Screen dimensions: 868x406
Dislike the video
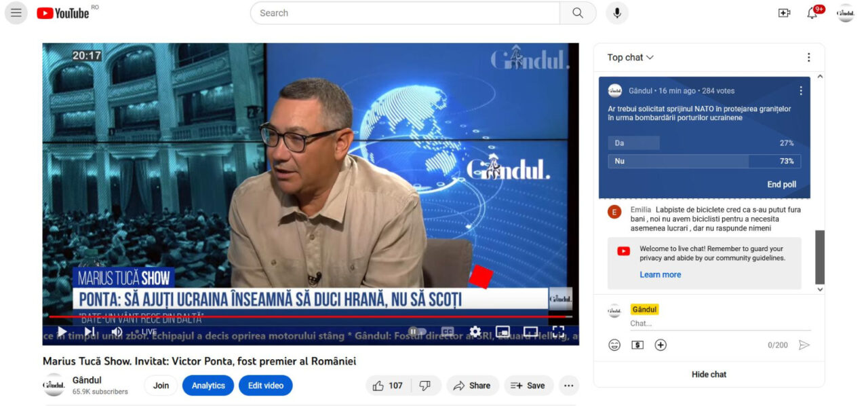point(425,386)
